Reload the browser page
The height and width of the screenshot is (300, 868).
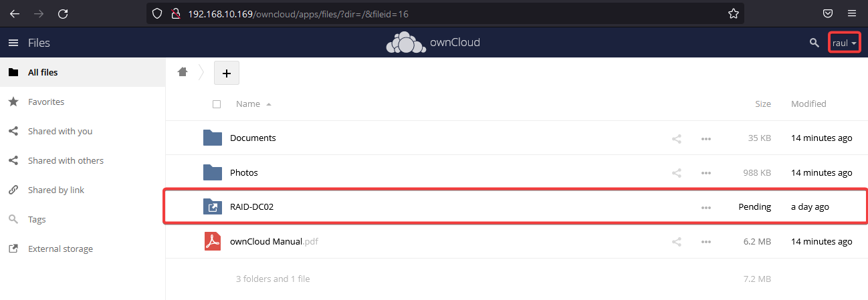(63, 13)
